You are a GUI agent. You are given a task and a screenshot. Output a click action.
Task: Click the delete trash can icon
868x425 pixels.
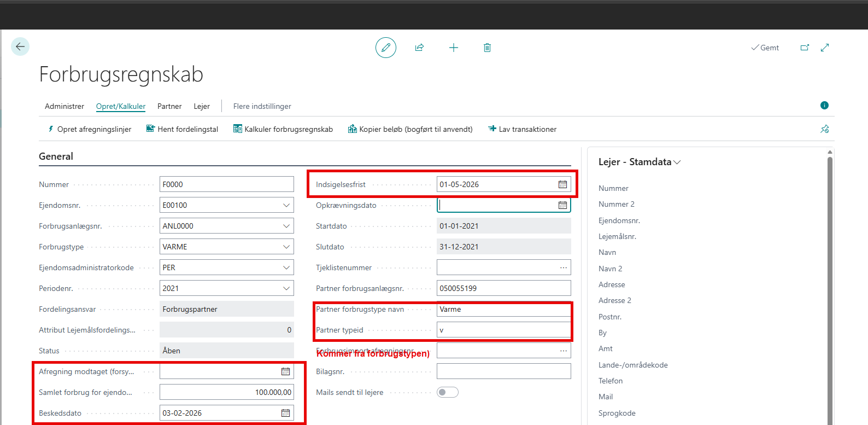tap(487, 48)
